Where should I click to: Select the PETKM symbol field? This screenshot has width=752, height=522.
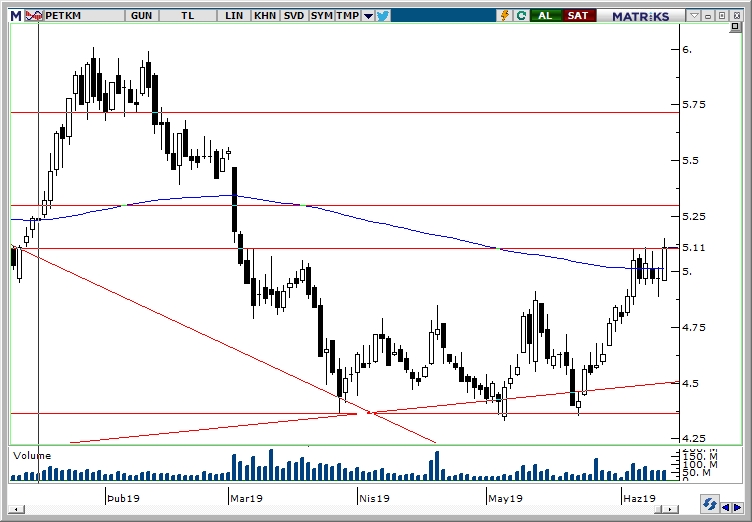84,16
